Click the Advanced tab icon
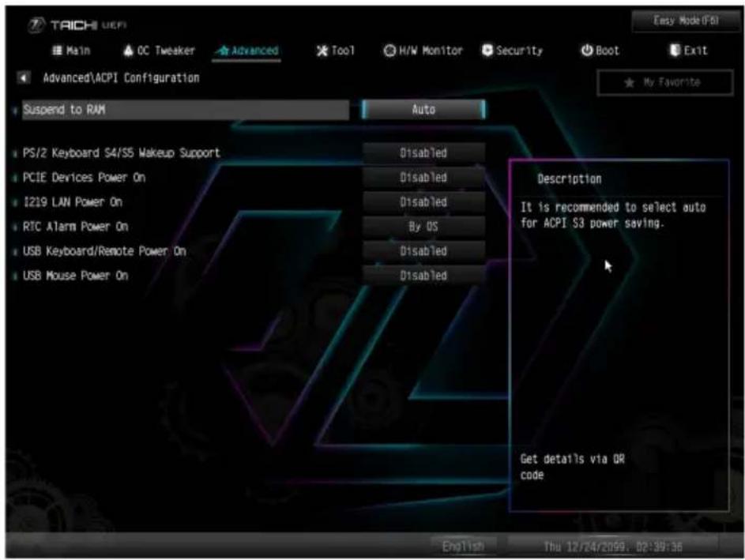The width and height of the screenshot is (745, 560). pyautogui.click(x=224, y=51)
